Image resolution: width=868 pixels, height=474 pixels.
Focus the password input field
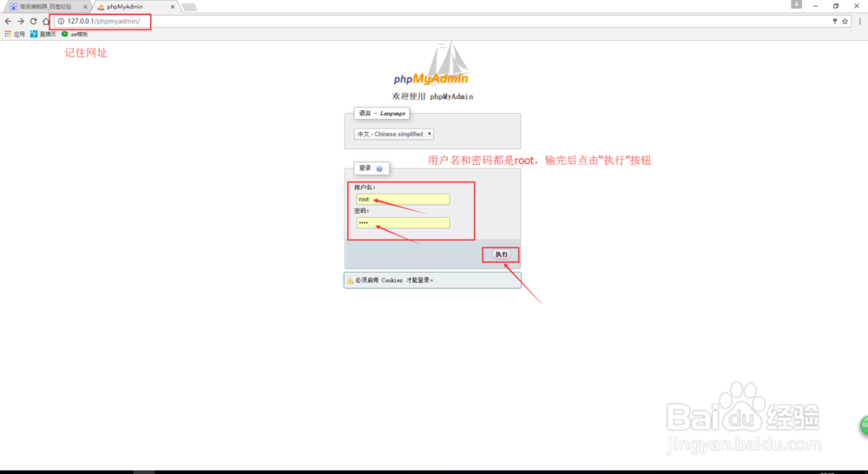[403, 222]
